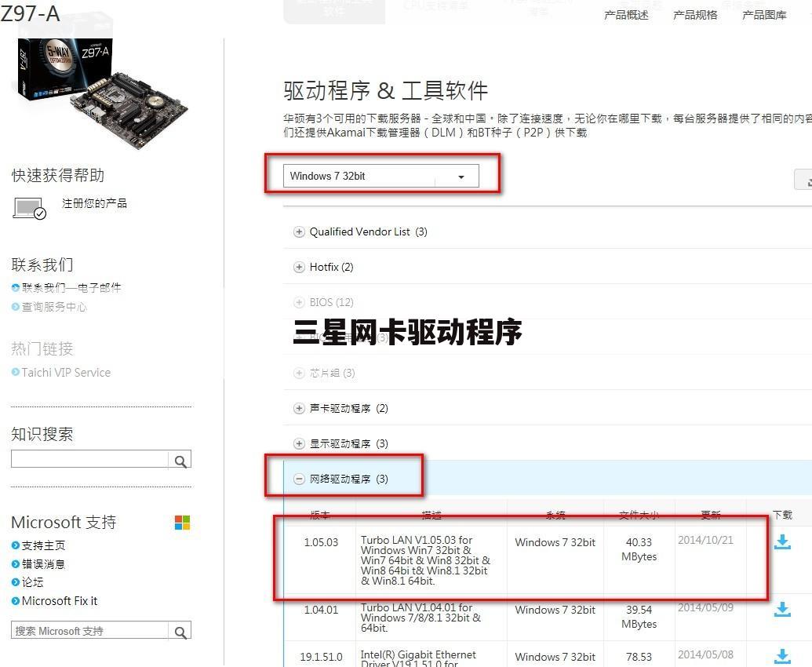The image size is (812, 667).
Task: Expand the BIOS (12) section
Action: (x=299, y=302)
